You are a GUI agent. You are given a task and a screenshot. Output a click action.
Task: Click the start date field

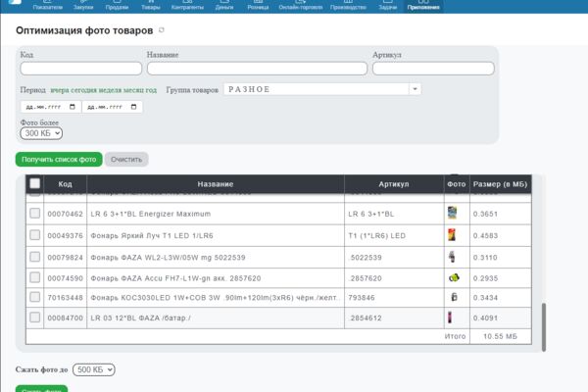tap(51, 107)
